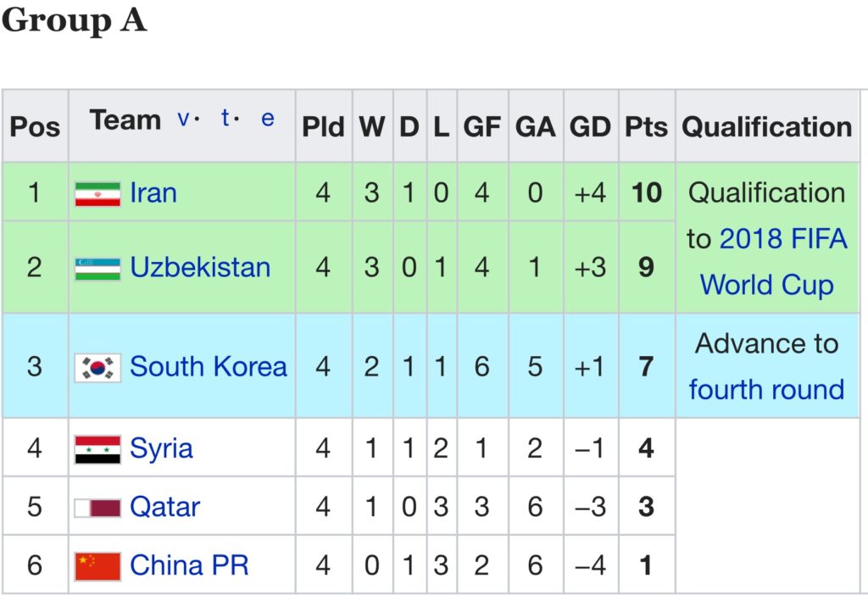The image size is (868, 595).
Task: Open the Iran team link
Action: point(153,193)
